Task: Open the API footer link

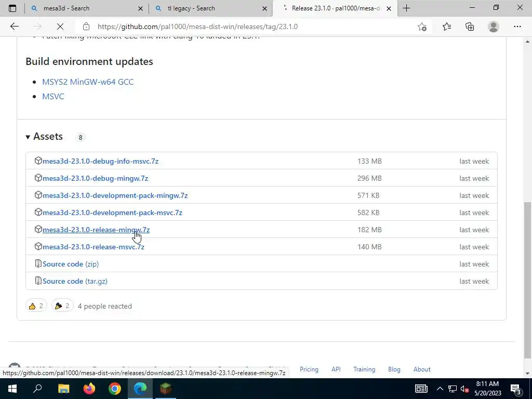Action: coord(336,369)
